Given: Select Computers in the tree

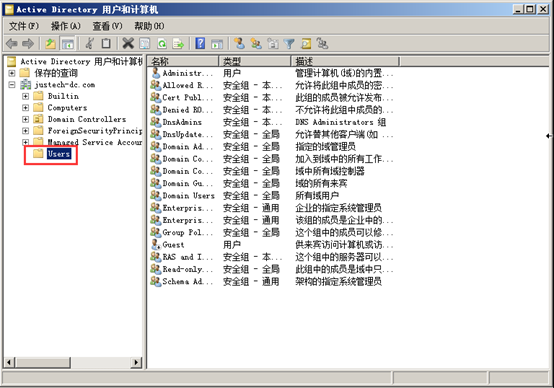Looking at the screenshot, I should point(67,107).
